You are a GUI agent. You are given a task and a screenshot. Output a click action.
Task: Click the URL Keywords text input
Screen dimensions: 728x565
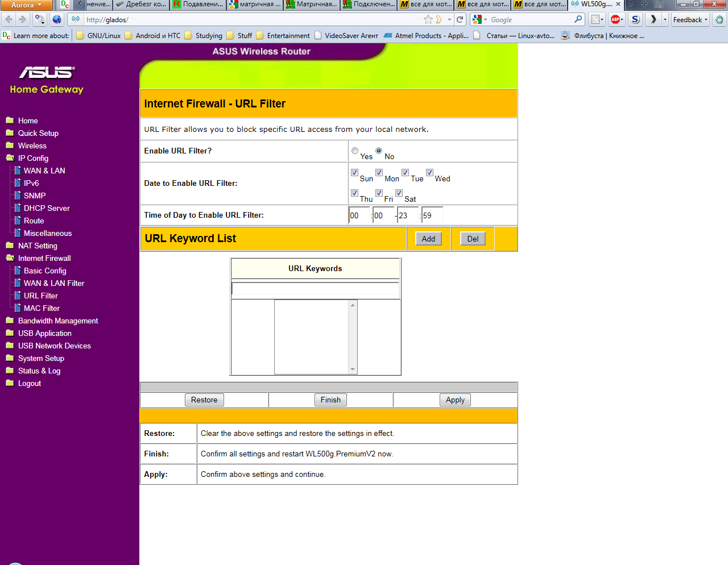coord(315,289)
